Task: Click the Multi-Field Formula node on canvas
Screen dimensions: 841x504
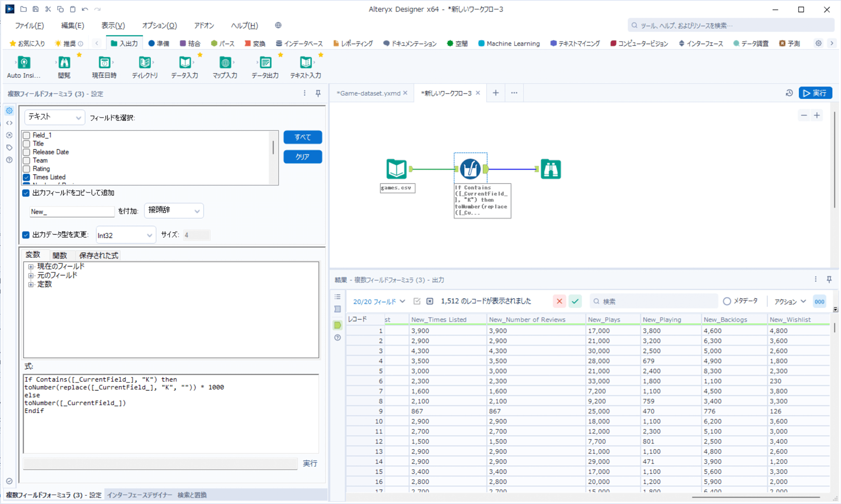Action: [470, 169]
